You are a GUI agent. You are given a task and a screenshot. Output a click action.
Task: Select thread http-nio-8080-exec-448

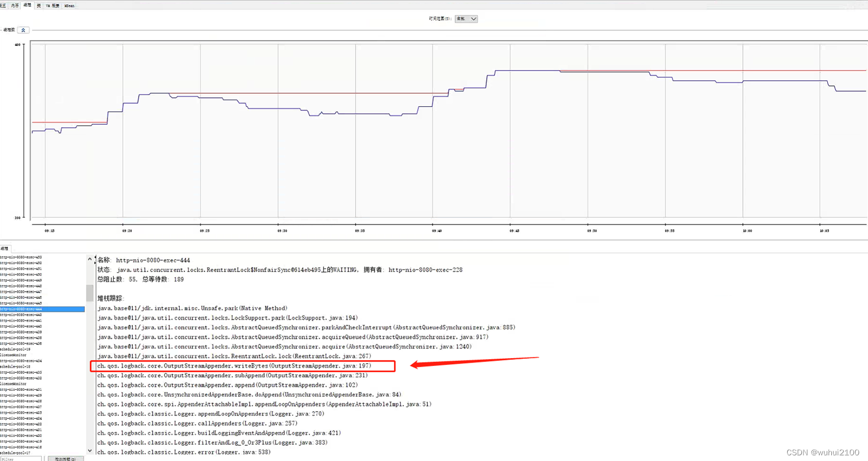click(21, 286)
